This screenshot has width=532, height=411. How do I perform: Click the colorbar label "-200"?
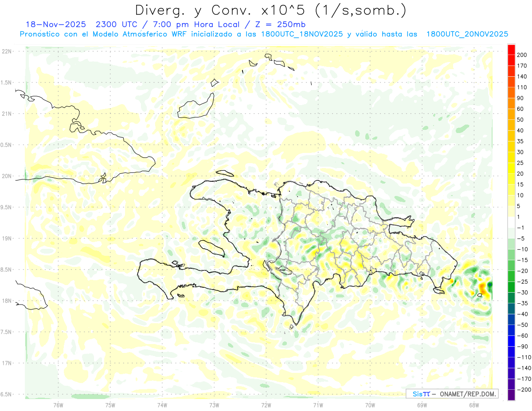tap(524, 389)
